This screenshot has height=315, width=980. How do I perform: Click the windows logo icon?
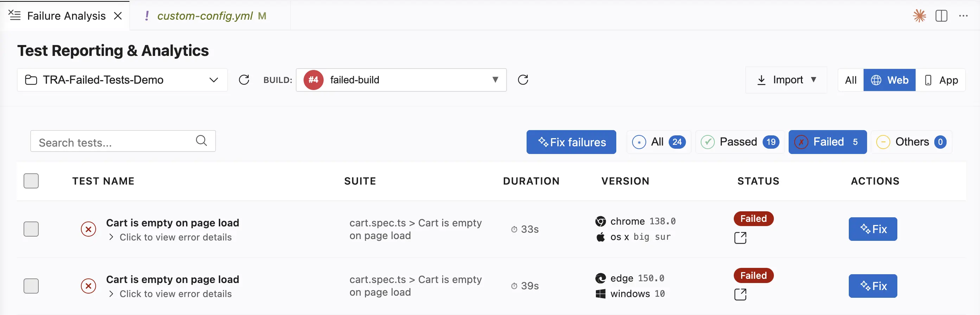pos(601,294)
